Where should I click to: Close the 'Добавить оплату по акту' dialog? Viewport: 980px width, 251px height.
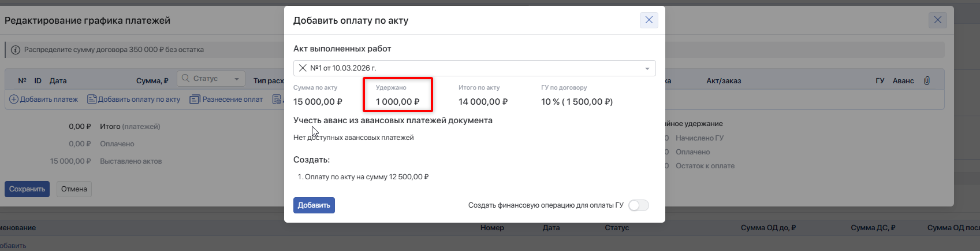[649, 20]
